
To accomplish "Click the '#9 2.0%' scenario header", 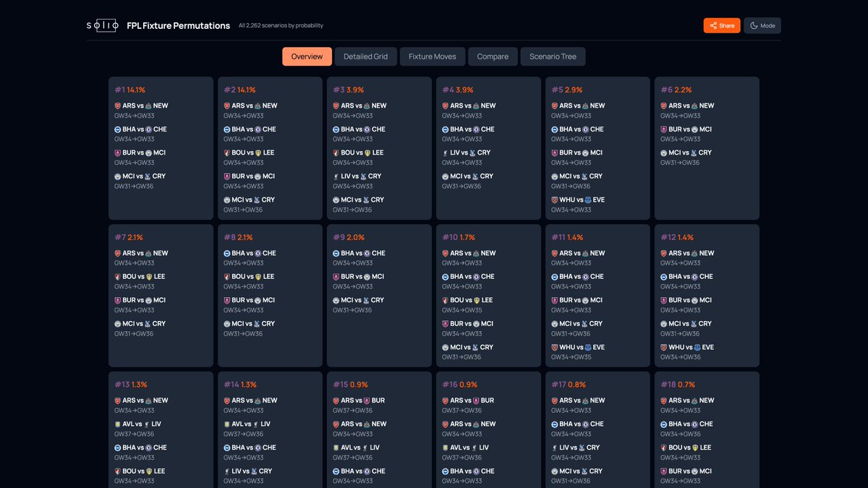I will (349, 237).
